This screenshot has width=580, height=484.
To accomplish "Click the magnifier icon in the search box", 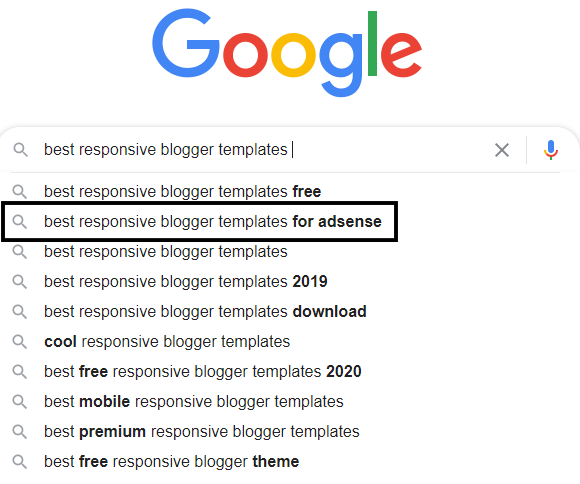I will [x=20, y=150].
